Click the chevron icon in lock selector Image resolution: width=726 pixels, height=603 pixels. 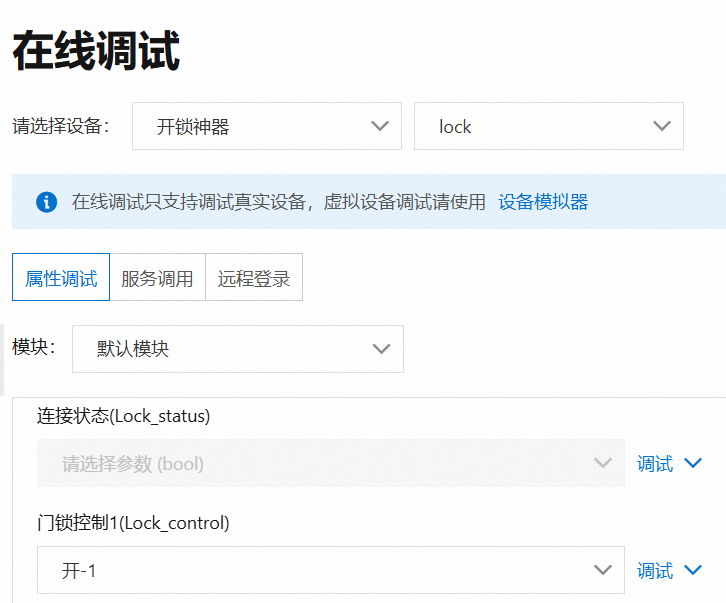[661, 126]
